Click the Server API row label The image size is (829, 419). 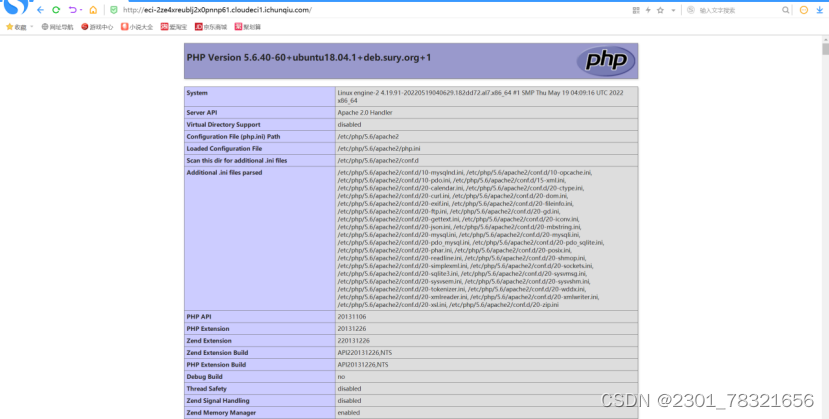201,113
